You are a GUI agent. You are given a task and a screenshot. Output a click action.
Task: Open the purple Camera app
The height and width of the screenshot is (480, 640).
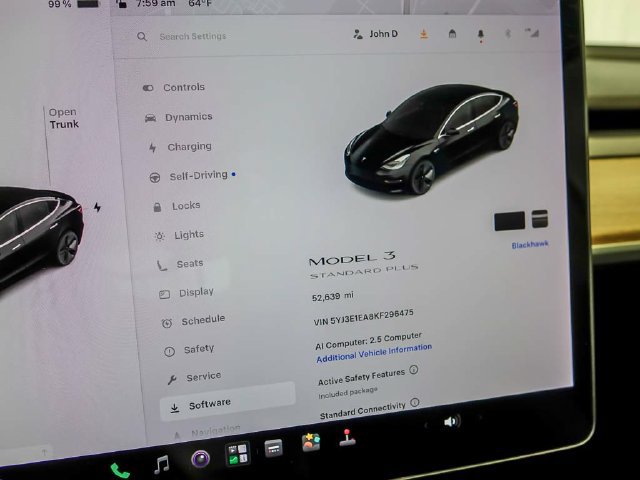[200, 459]
